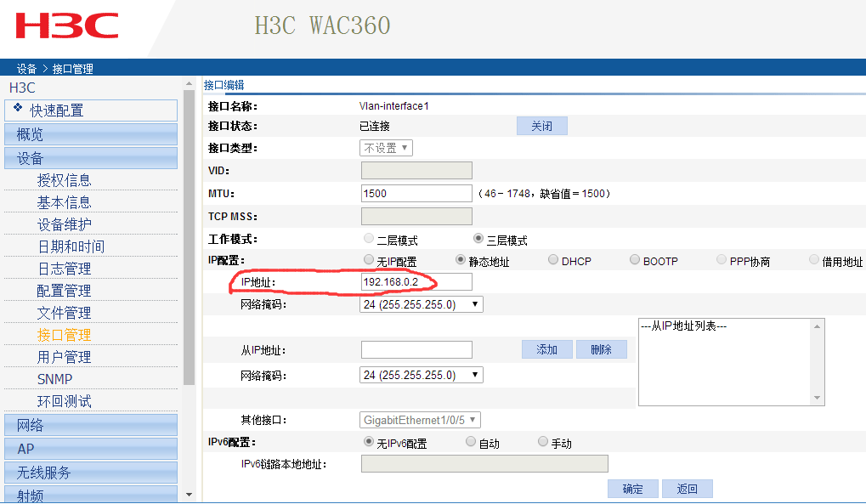
Task: Select 无IPv6配置 no IPv6 radio
Action: point(368,441)
